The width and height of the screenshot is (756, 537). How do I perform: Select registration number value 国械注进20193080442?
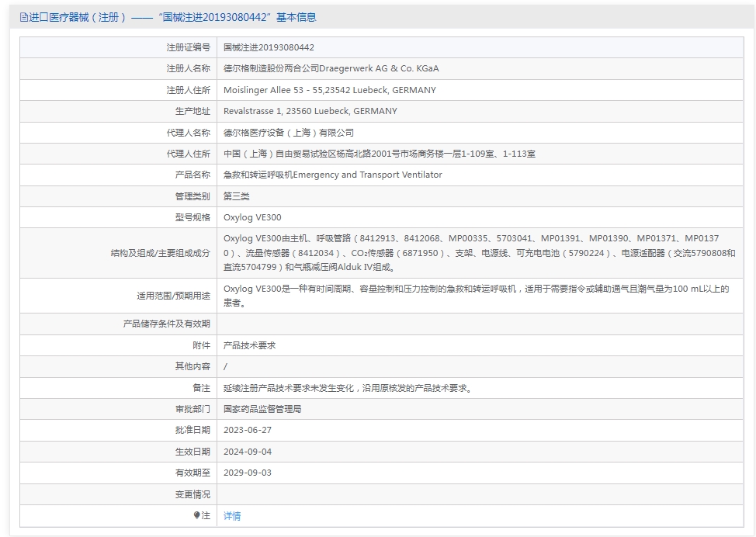click(269, 47)
